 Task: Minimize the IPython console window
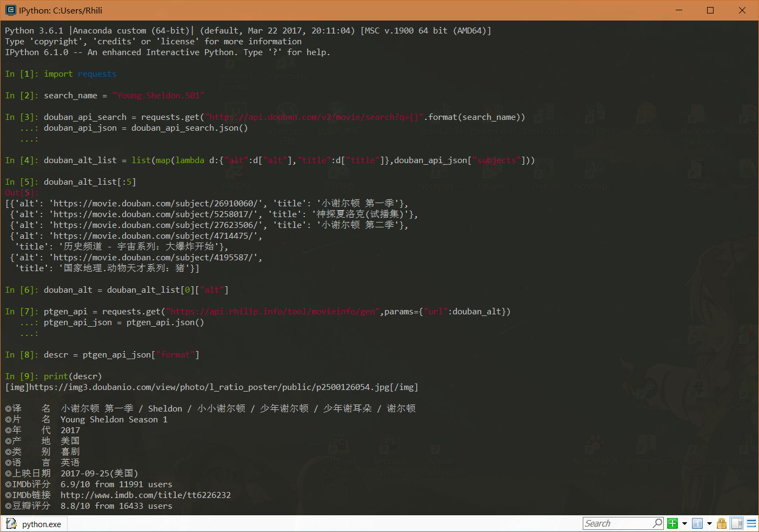pos(678,10)
